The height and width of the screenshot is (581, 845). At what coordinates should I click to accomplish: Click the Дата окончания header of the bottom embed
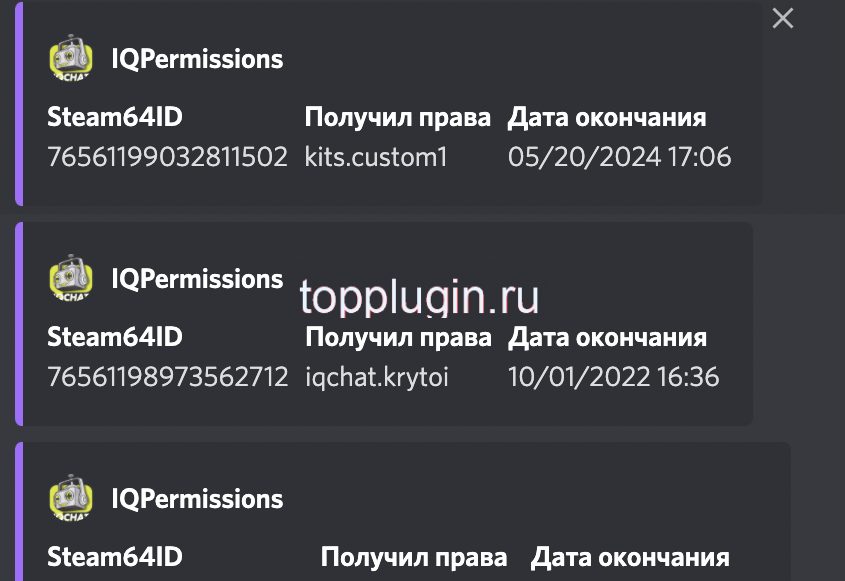[631, 556]
